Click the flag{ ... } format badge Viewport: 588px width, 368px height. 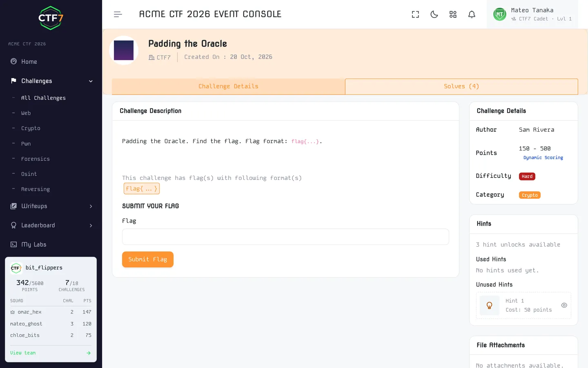[x=141, y=188]
